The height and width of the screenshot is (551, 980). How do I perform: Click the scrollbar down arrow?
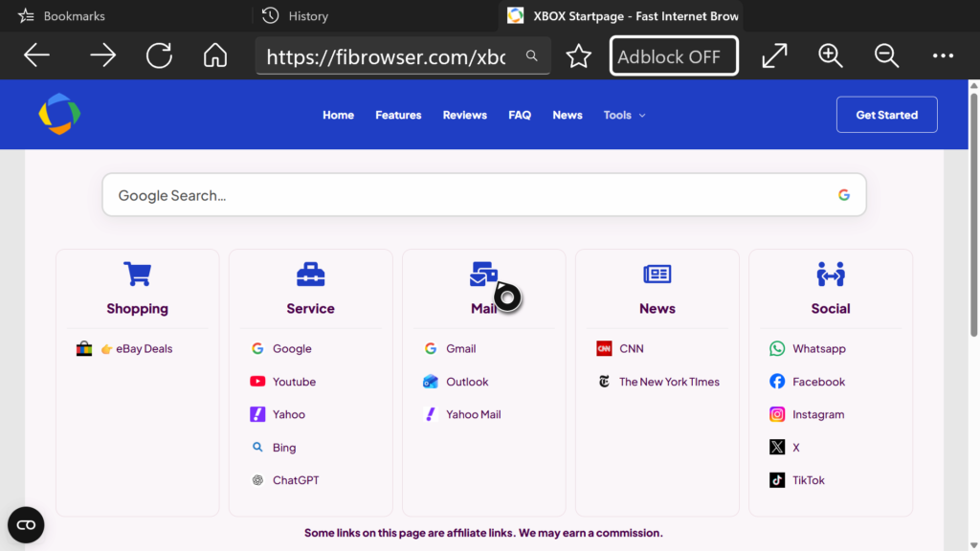coord(973,545)
